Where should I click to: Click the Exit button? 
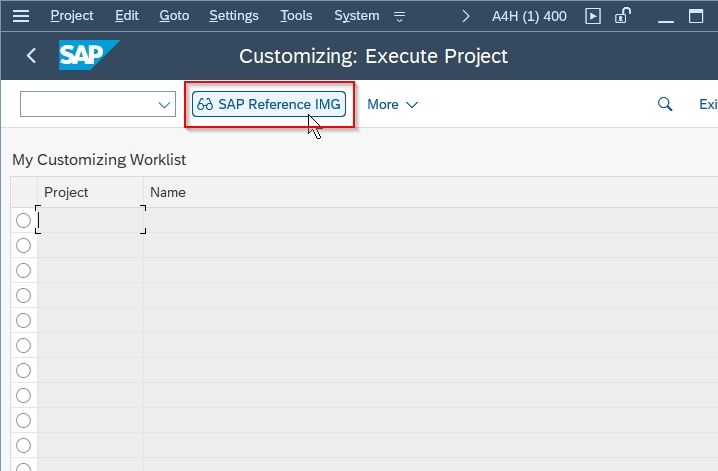click(x=708, y=104)
